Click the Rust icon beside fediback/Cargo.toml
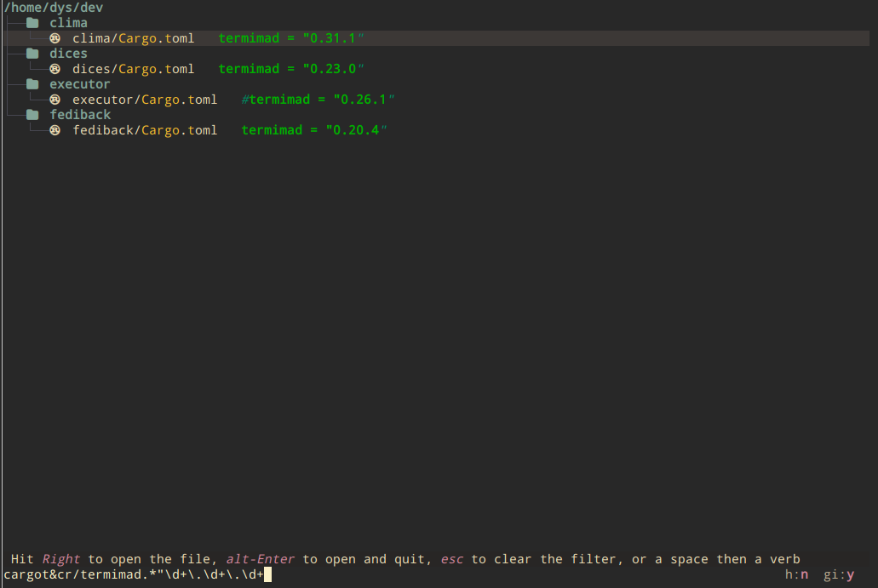This screenshot has width=878, height=588. click(x=55, y=130)
